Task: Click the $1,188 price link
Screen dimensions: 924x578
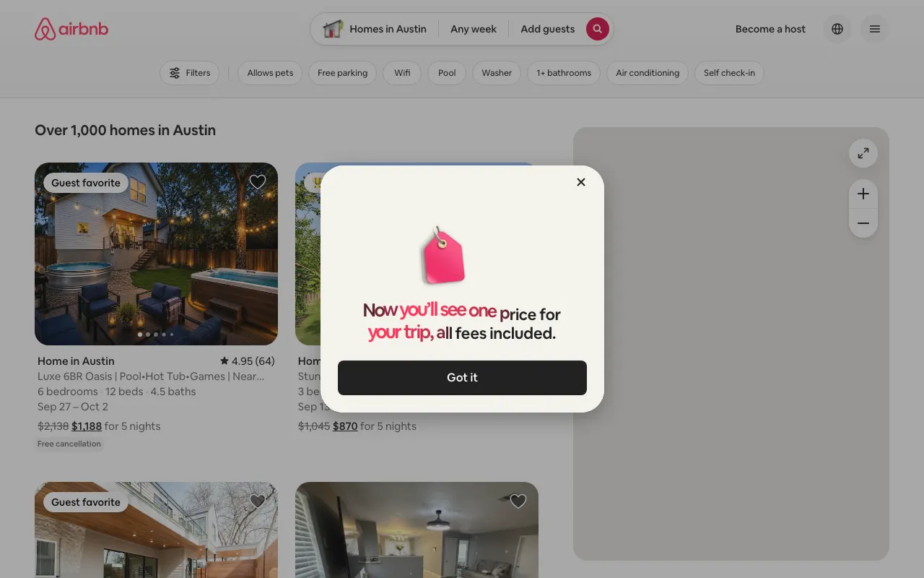Action: (87, 426)
